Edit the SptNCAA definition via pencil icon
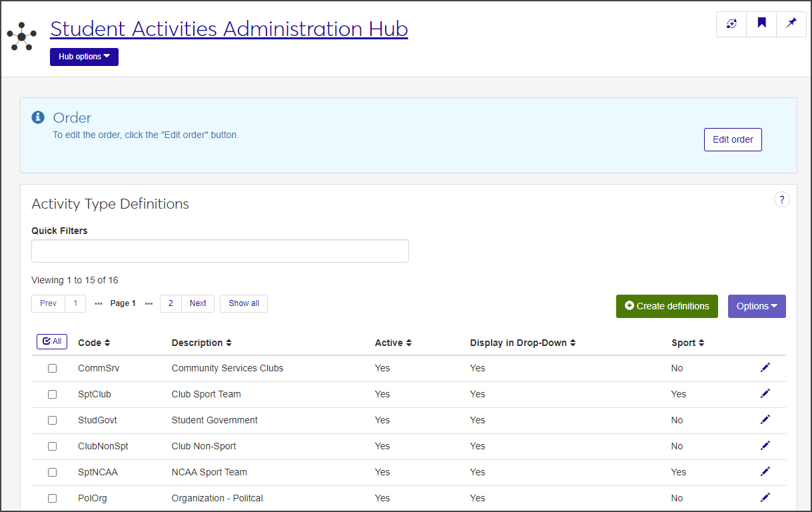812x512 pixels. [765, 471]
